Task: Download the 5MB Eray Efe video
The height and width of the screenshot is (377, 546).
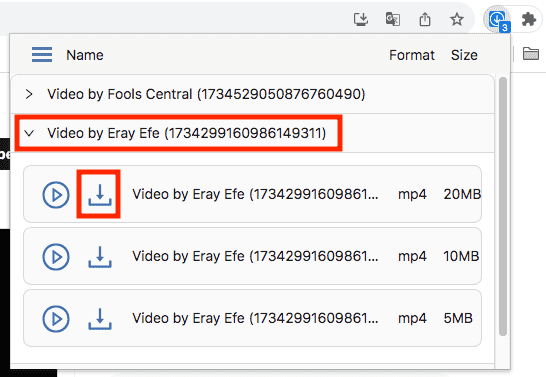Action: (100, 319)
